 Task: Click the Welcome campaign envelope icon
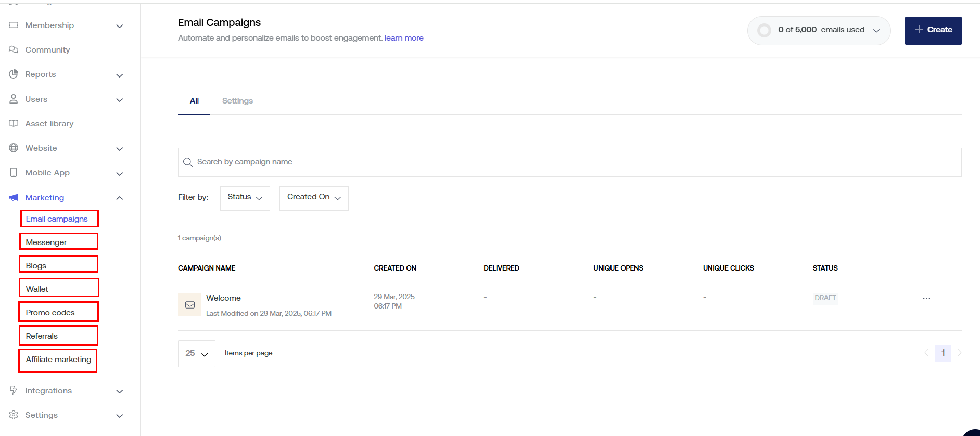coord(190,305)
